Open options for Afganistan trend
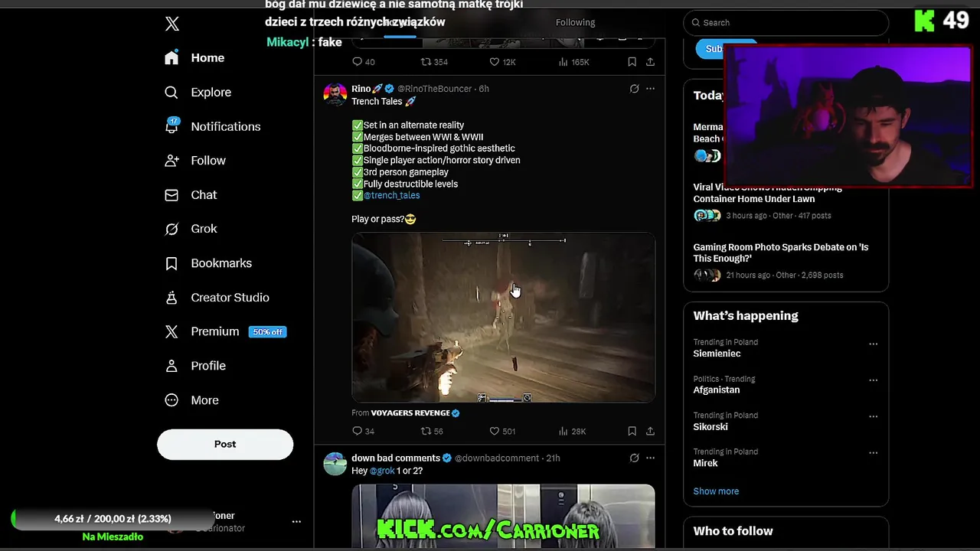 point(873,380)
